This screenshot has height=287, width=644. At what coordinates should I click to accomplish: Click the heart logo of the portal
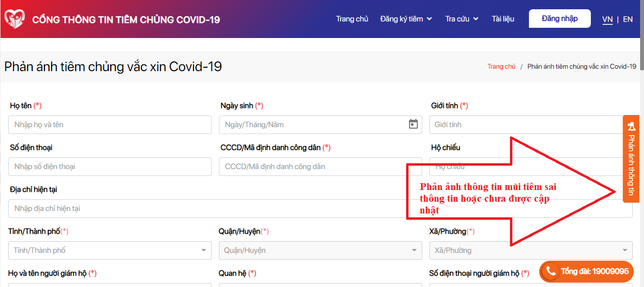pos(16,19)
